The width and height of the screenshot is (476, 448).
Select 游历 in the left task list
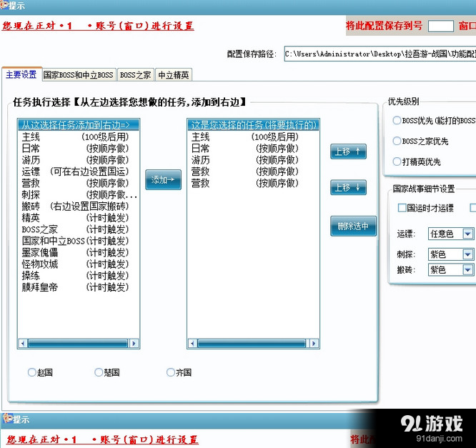(79, 160)
